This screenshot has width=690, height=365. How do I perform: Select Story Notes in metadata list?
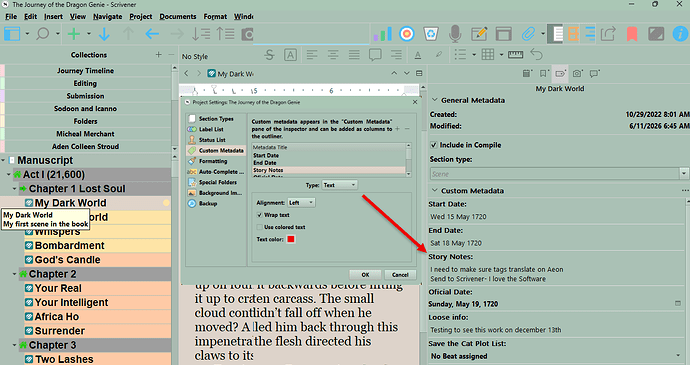tap(328, 170)
